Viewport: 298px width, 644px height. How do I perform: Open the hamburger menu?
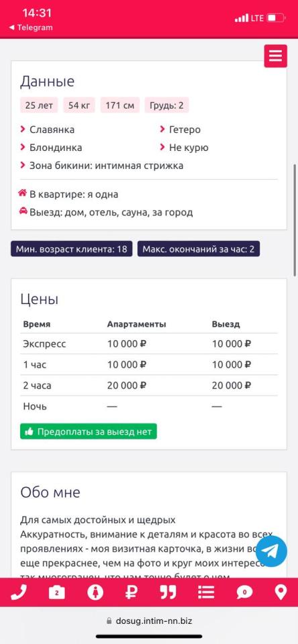coord(275,56)
